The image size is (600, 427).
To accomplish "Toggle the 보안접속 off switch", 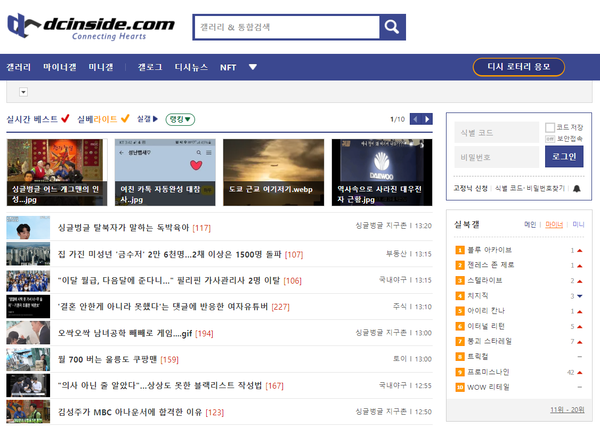I will (550, 139).
